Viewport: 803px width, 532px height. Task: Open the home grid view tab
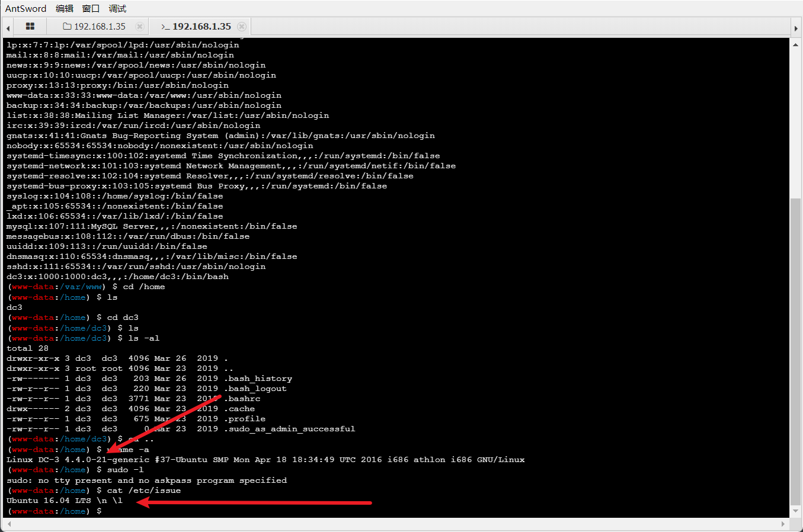click(30, 27)
